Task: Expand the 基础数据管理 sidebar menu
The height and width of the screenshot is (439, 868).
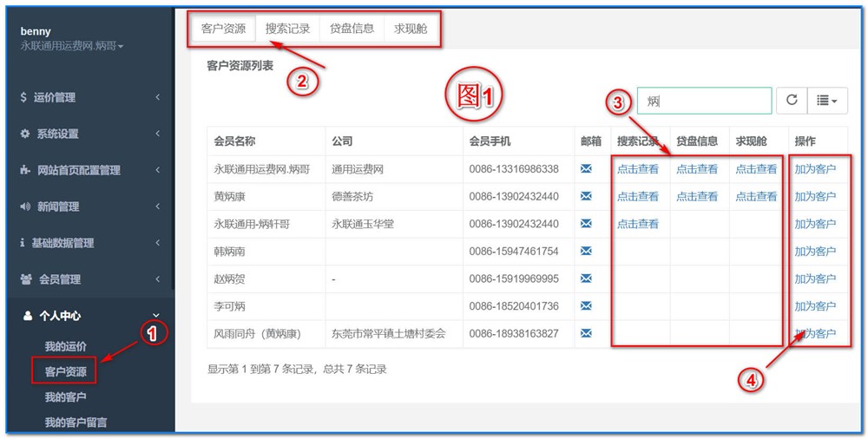Action: 90,243
